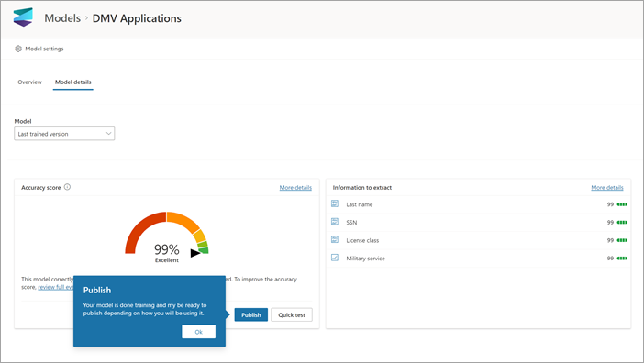The width and height of the screenshot is (644, 363).
Task: Click the Information to extract heading
Action: tap(361, 187)
